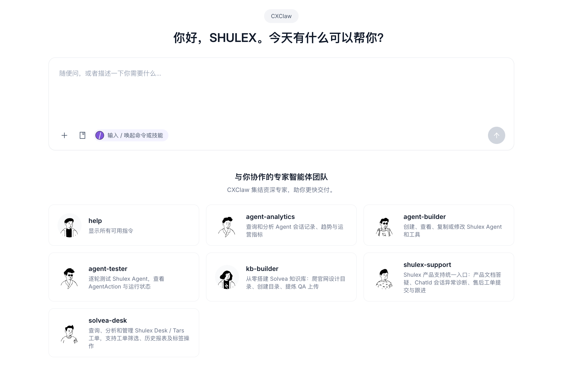Click the '与你协作的专家智能体团队' heading
Viewport: 588px width, 377px height.
(281, 177)
